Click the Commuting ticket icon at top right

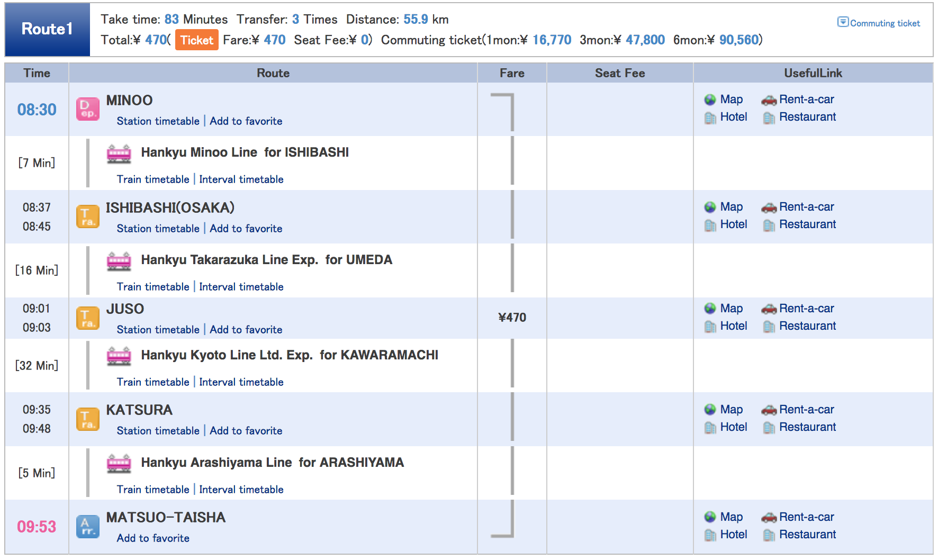pyautogui.click(x=843, y=22)
